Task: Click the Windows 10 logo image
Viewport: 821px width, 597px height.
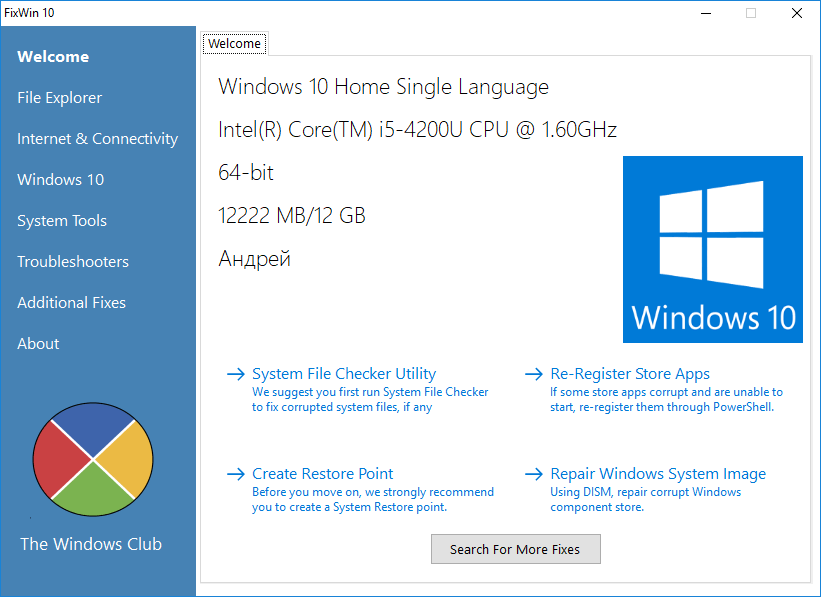Action: coord(712,249)
